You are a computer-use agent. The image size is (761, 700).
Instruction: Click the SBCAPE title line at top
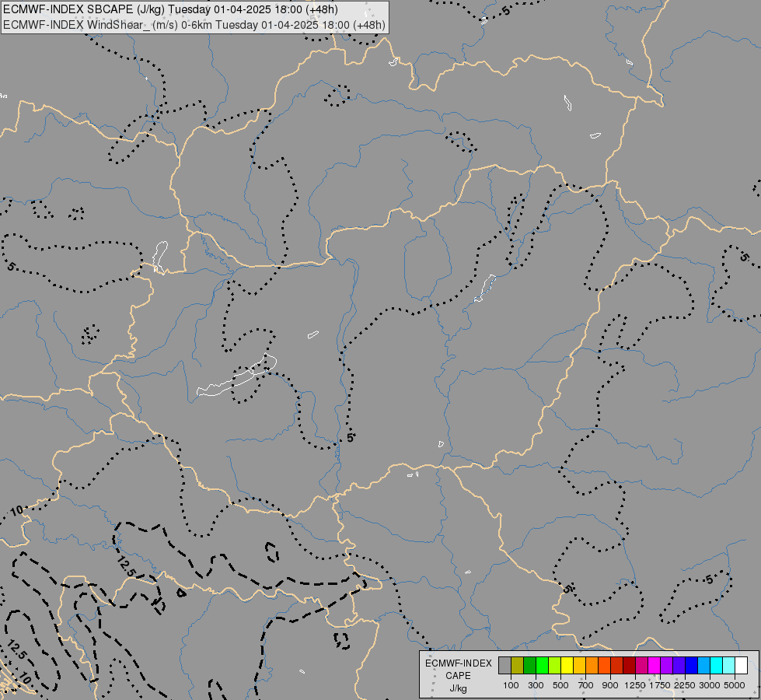pyautogui.click(x=171, y=9)
